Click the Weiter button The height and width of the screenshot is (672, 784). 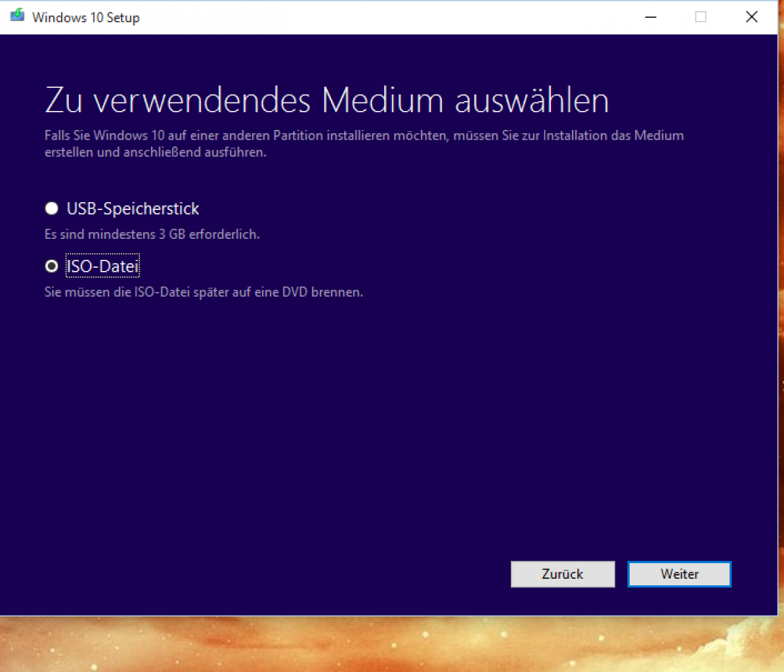click(x=679, y=574)
